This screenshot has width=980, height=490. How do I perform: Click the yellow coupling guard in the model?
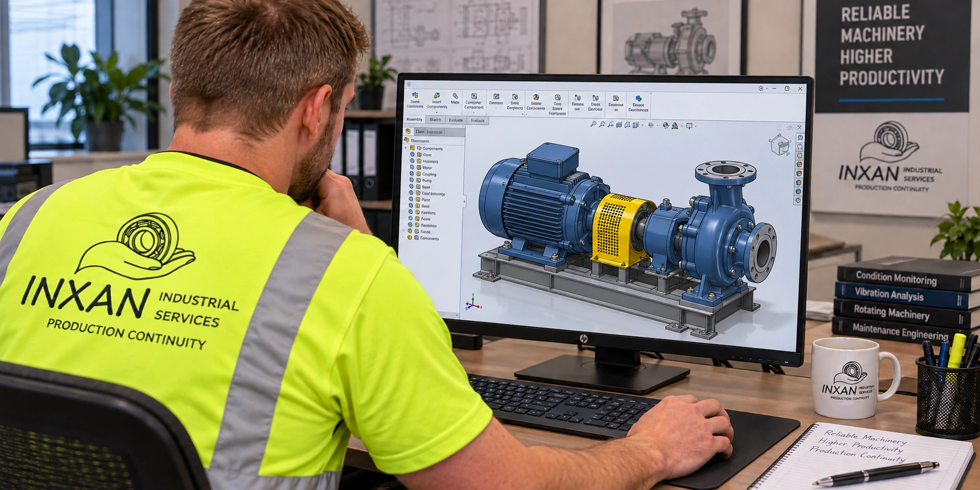pyautogui.click(x=620, y=229)
